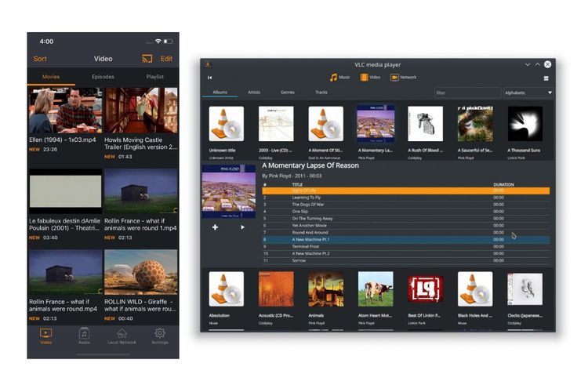
Task: Select Best Of Linkin Park album cover
Action: (x=425, y=289)
